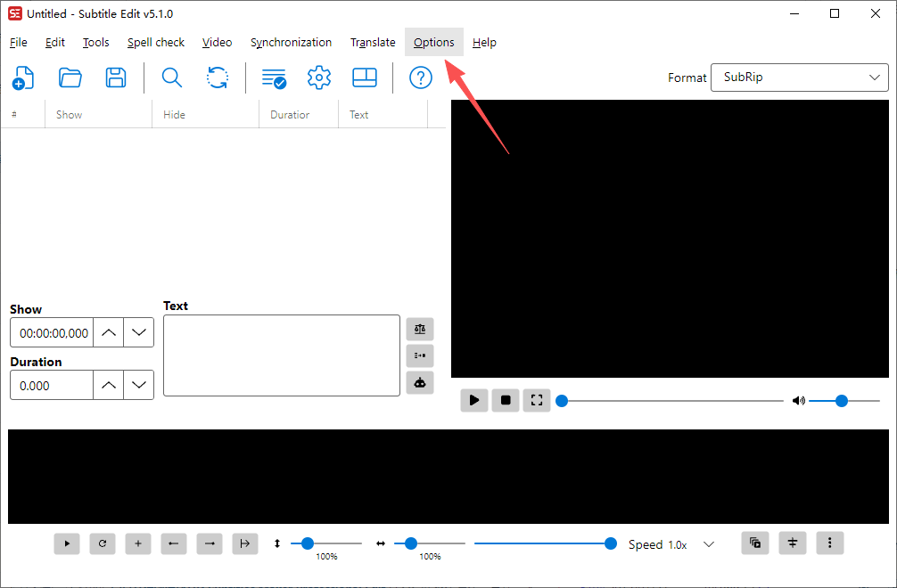This screenshot has height=588, width=897.
Task: Decrease Show time with down arrow
Action: 139,332
